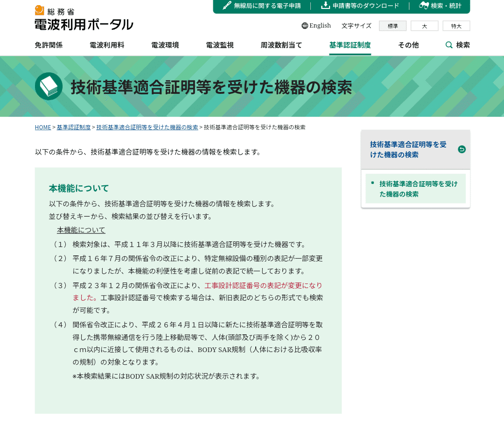This screenshot has width=504, height=424.
Task: Switch 文字サイズ to 特大
Action: 456,26
